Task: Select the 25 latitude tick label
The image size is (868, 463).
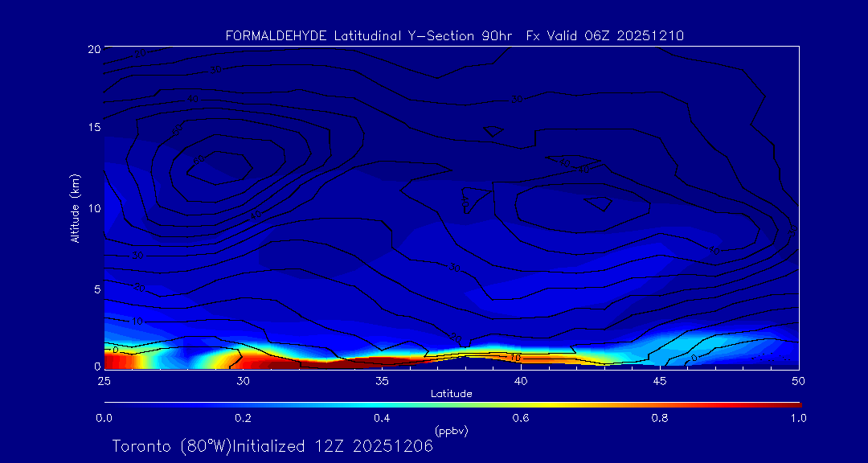Action: click(x=104, y=380)
